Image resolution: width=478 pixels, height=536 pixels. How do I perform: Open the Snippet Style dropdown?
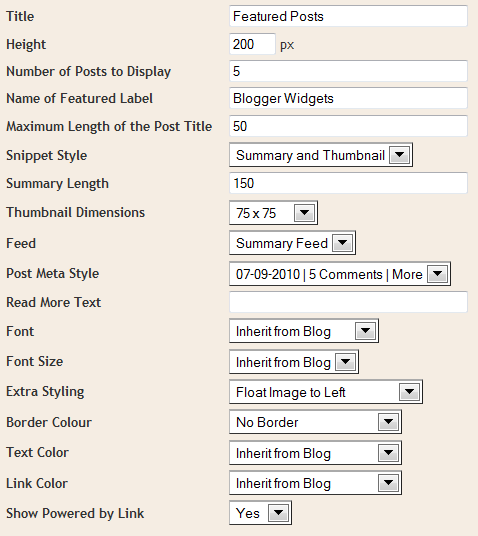point(321,155)
